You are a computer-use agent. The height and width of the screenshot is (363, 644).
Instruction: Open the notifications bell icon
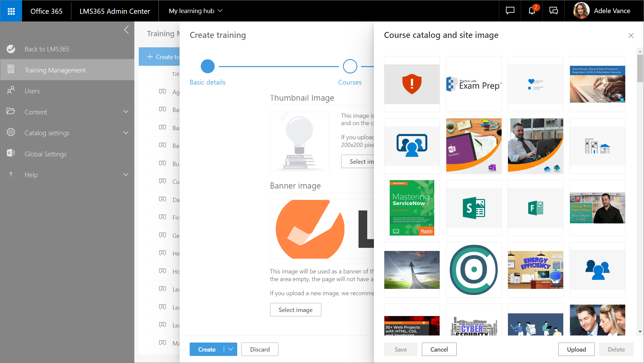point(532,11)
